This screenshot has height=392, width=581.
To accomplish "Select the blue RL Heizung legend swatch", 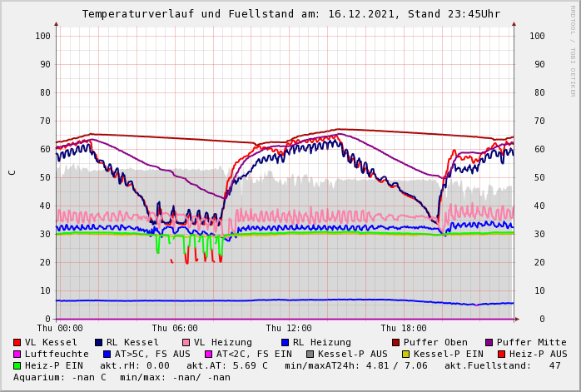I will click(x=285, y=342).
